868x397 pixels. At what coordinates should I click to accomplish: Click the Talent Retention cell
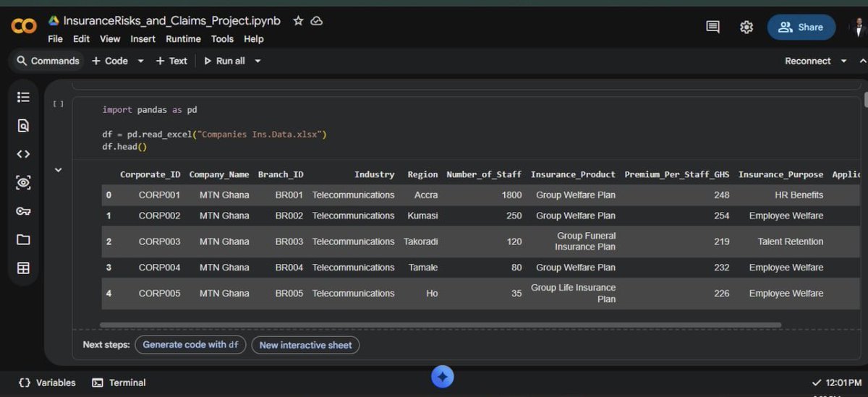[x=791, y=242]
